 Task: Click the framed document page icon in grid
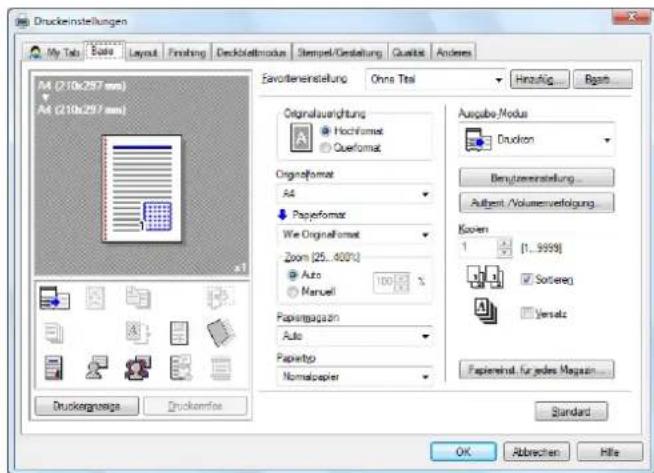tap(179, 333)
